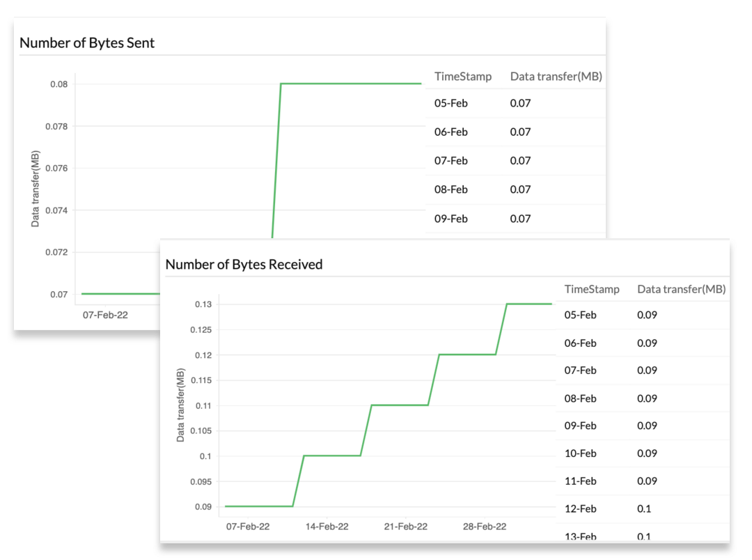Click the 0.13 plateau of the Received line
The image size is (752, 560).
[x=529, y=304]
